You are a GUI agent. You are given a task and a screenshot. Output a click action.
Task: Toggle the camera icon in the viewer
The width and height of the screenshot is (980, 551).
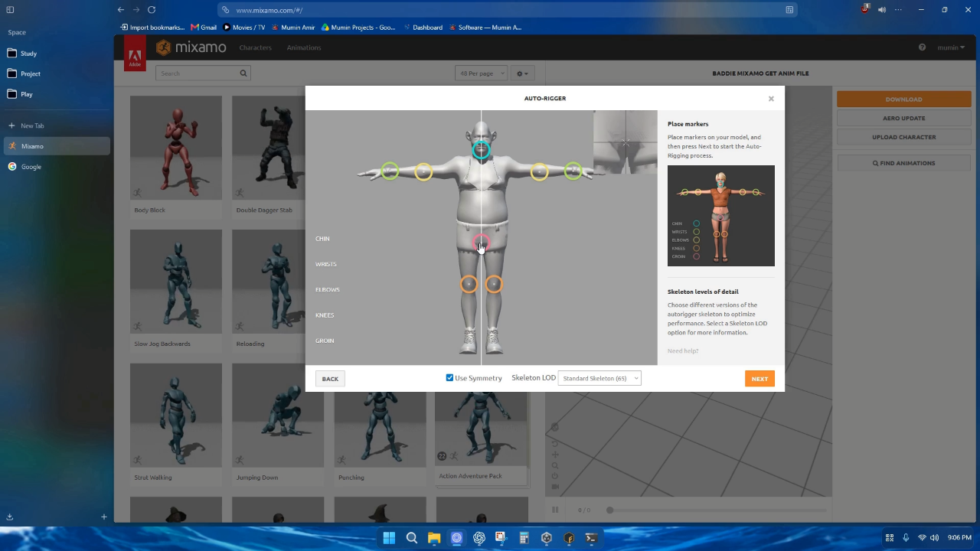tap(555, 487)
